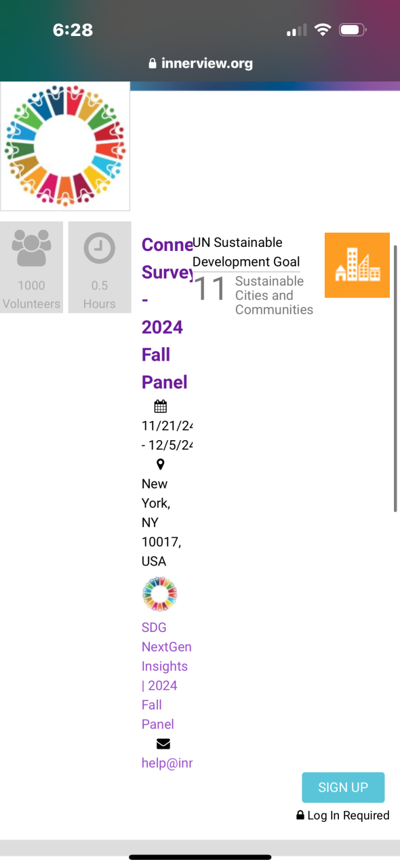The image size is (400, 868).
Task: Click the help@ email address link
Action: (x=167, y=763)
